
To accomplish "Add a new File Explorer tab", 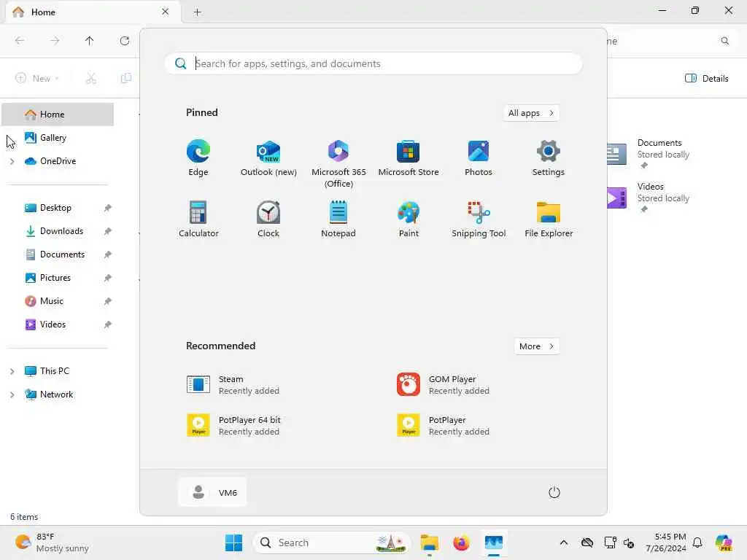I will click(x=197, y=12).
